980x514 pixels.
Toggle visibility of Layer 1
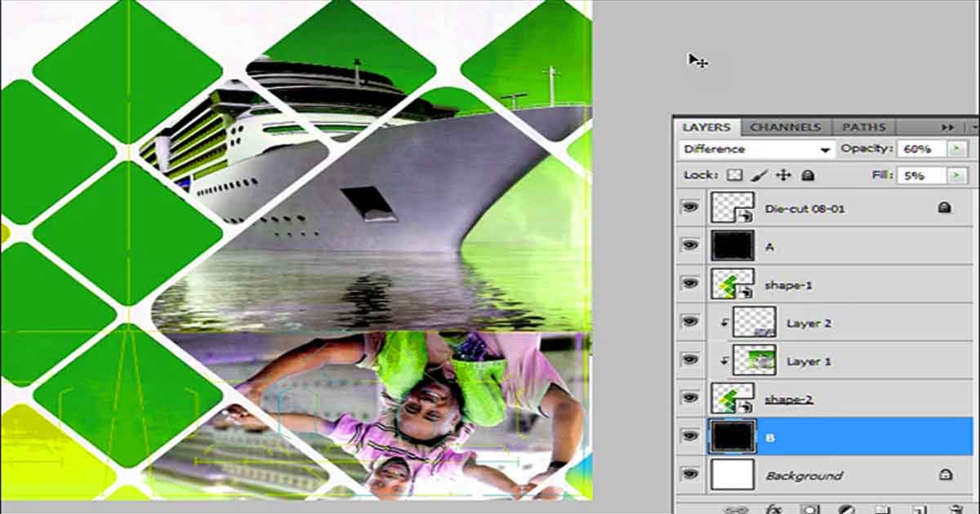pos(690,360)
